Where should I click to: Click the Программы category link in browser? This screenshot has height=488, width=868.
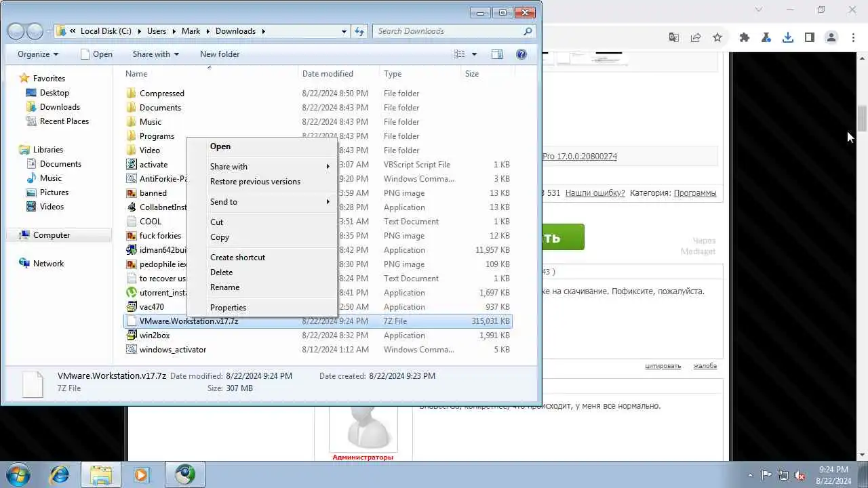tap(695, 193)
